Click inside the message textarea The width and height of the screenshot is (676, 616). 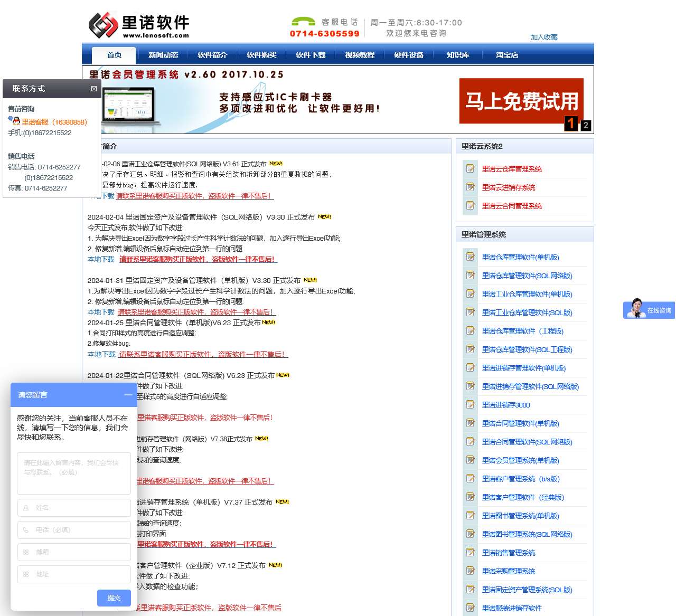pos(73,472)
